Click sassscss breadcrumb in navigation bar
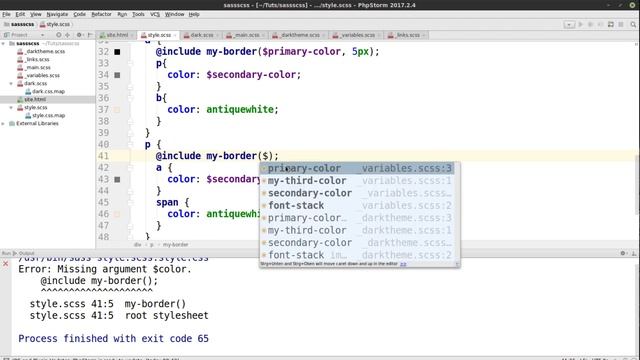 (x=19, y=24)
